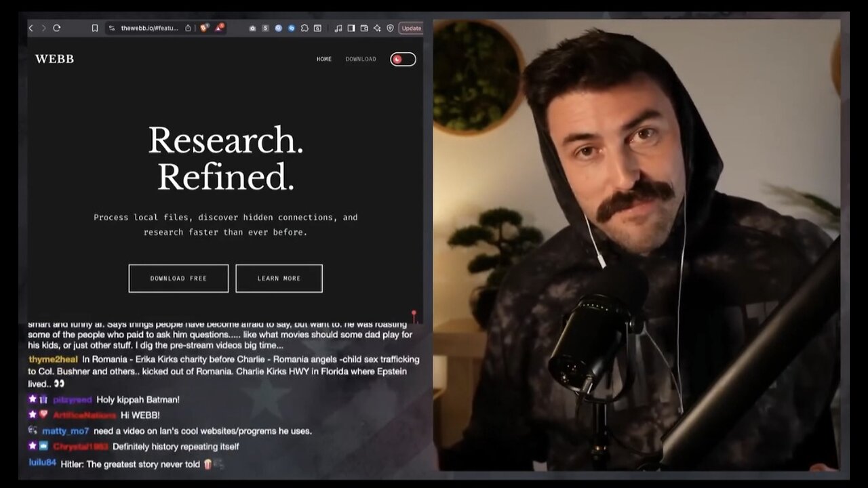Open Brave Rewards triangle icon
This screenshot has width=868, height=488.
click(219, 28)
